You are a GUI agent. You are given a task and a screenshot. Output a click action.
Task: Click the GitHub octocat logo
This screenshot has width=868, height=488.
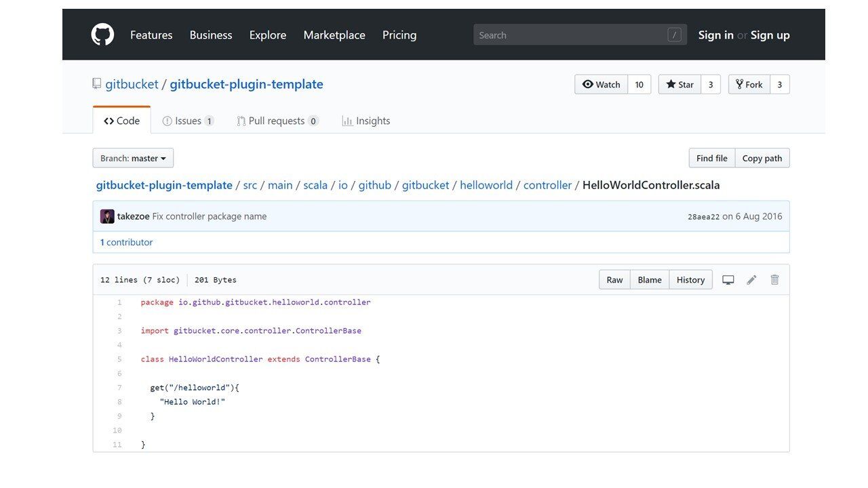click(102, 35)
